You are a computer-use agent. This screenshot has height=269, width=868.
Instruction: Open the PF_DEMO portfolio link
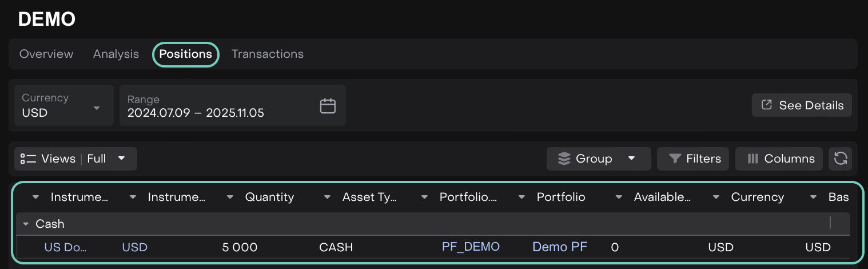tap(471, 247)
